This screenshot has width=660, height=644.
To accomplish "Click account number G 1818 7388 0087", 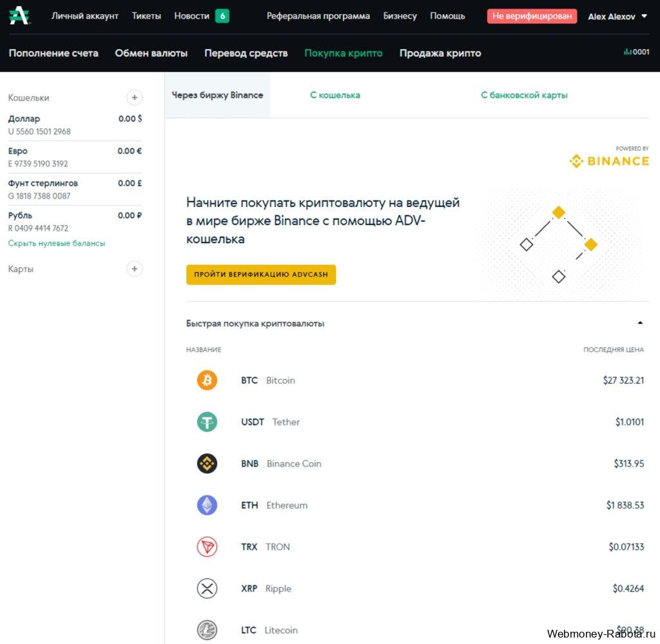I will coord(39,196).
